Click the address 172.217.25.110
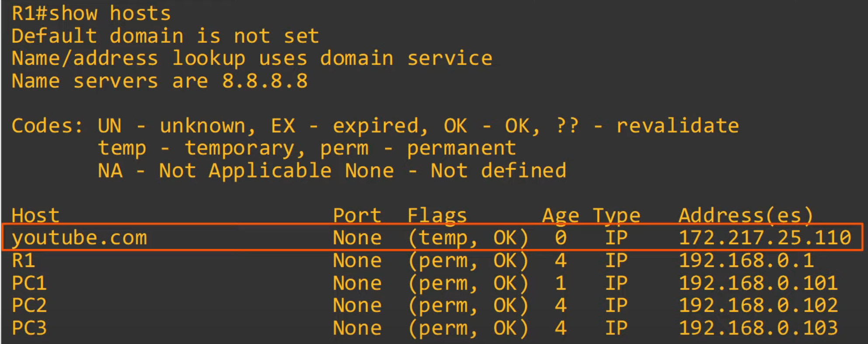The height and width of the screenshot is (344, 868). (x=764, y=238)
